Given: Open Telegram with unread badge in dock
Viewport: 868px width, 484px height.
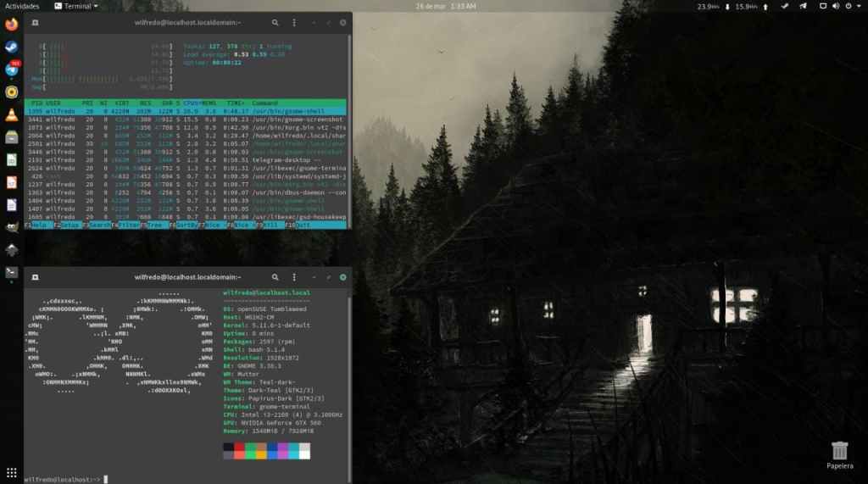Looking at the screenshot, I should click(12, 70).
